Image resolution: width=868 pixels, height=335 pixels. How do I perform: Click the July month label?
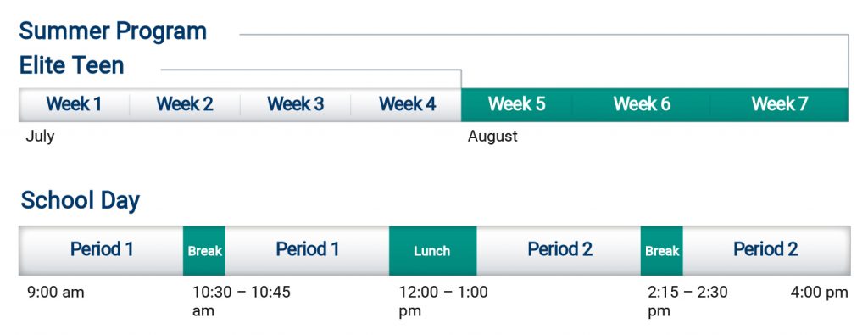(40, 137)
